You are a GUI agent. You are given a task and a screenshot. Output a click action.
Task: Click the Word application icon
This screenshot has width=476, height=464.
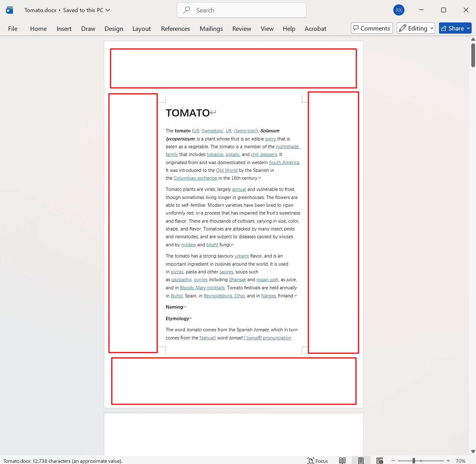pyautogui.click(x=9, y=10)
